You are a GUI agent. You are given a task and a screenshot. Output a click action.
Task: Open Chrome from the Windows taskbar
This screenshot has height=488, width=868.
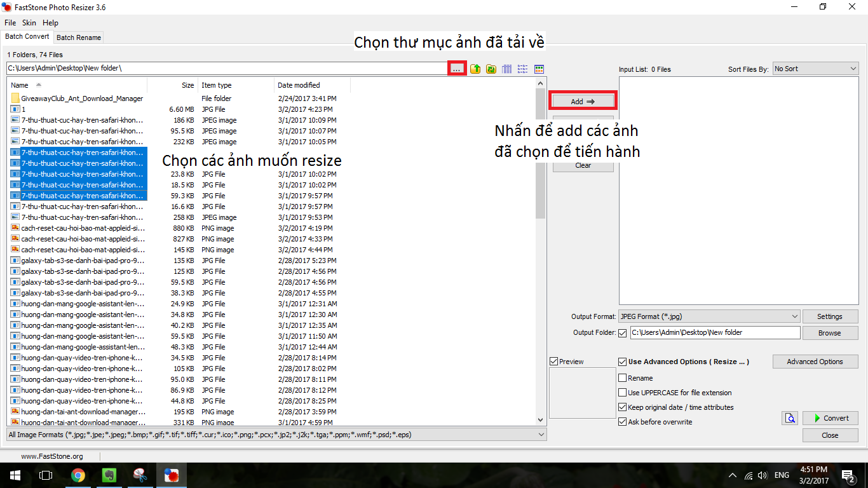point(78,475)
